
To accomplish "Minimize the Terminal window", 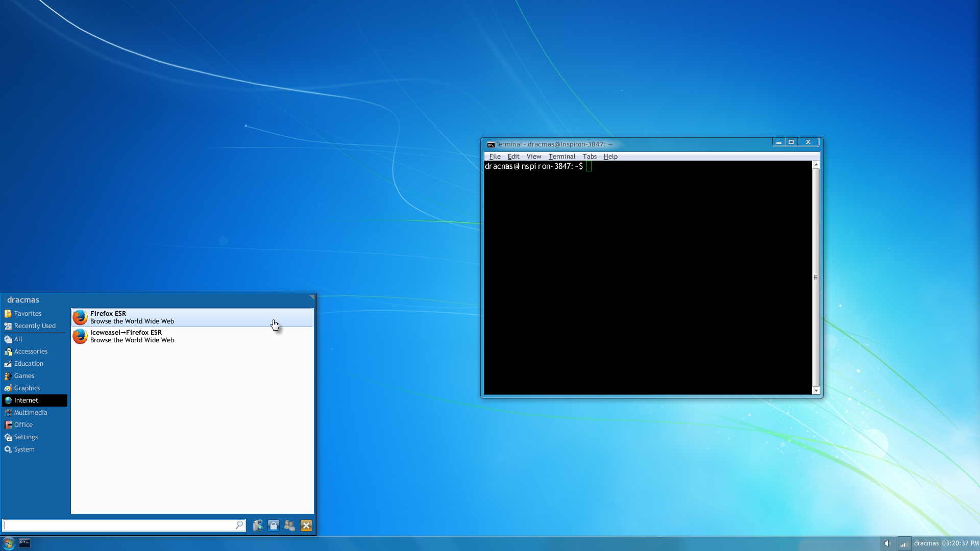I will click(x=779, y=142).
